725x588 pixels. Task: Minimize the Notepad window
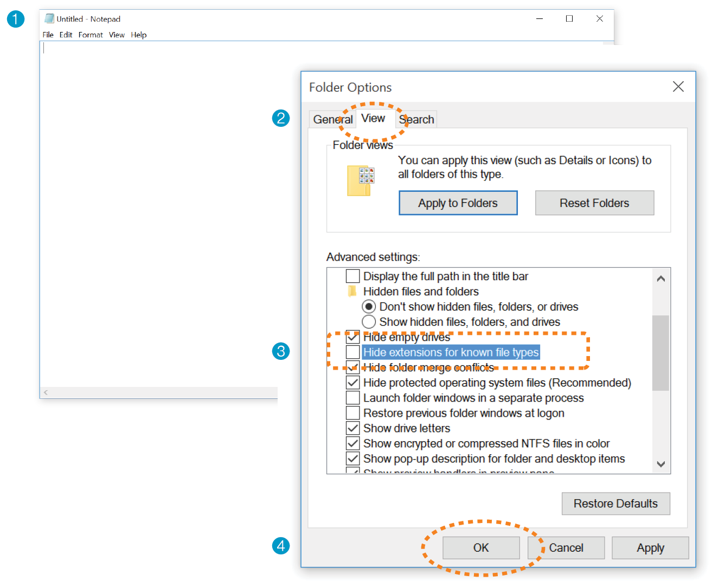tap(540, 18)
